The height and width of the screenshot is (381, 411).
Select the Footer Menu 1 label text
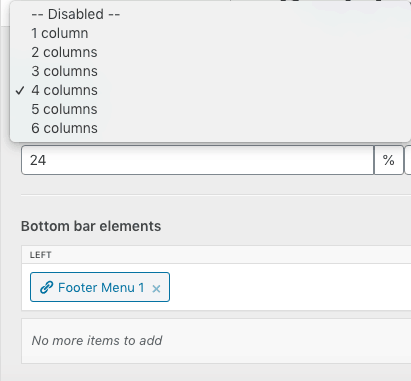[101, 287]
